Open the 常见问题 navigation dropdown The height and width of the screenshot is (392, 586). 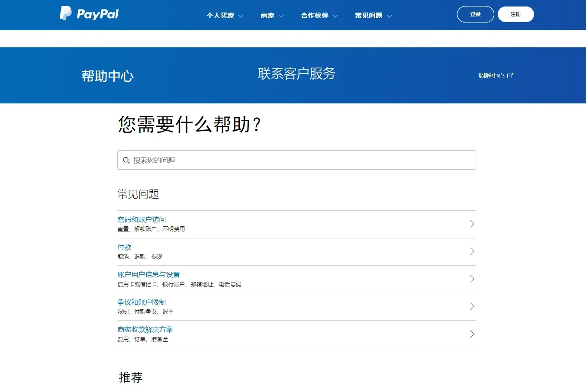pos(373,16)
